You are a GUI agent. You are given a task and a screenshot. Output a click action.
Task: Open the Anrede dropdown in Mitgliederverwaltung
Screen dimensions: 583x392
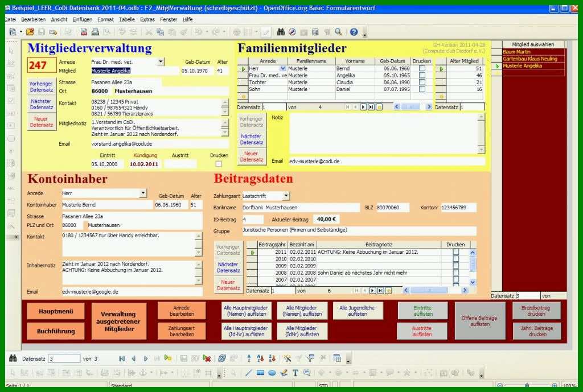tap(161, 61)
